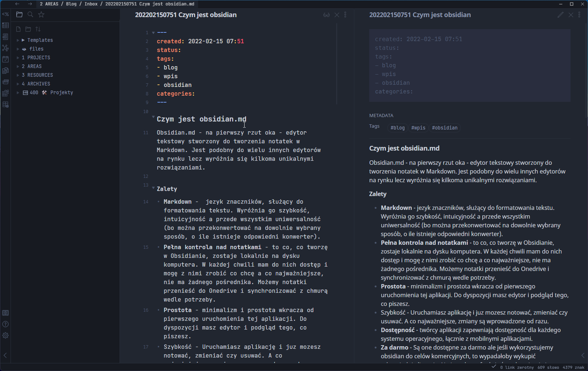Viewport: 588px width, 371px height.
Task: Click bold 'Prostota' in the editor pane
Action: 177,310
